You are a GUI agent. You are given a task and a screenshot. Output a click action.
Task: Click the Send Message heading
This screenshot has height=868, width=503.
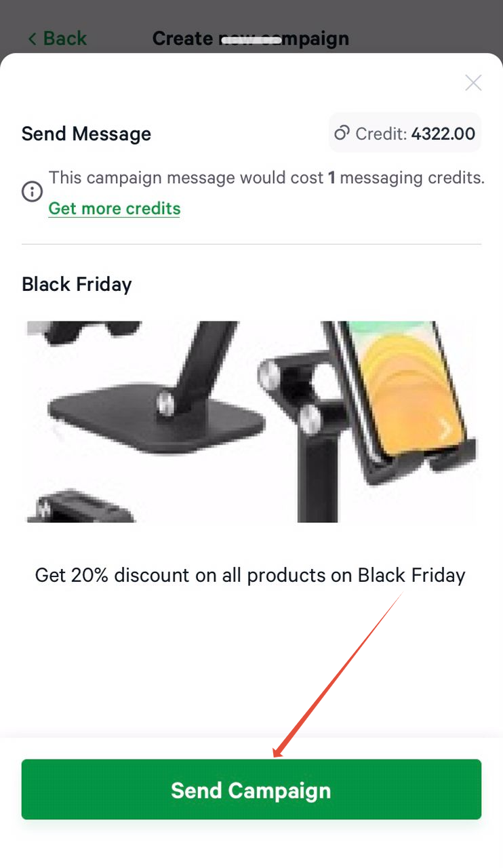(x=86, y=134)
